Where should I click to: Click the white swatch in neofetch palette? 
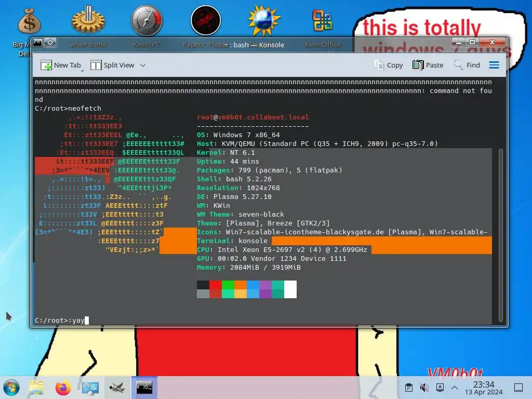click(x=290, y=289)
